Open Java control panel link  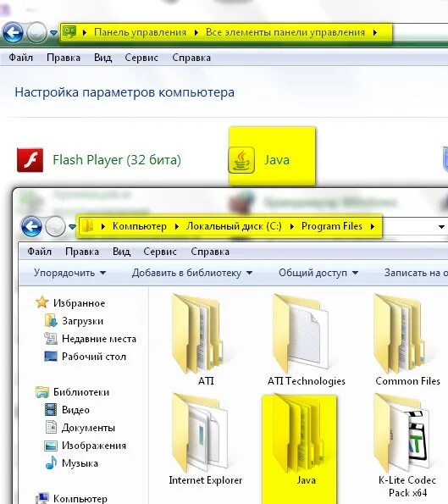click(277, 160)
